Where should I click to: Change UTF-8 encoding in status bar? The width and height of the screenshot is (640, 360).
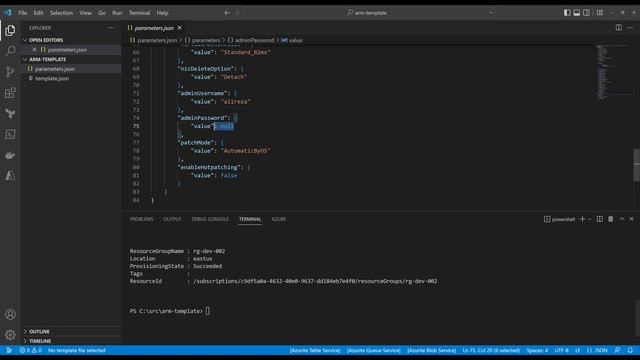(x=562, y=350)
